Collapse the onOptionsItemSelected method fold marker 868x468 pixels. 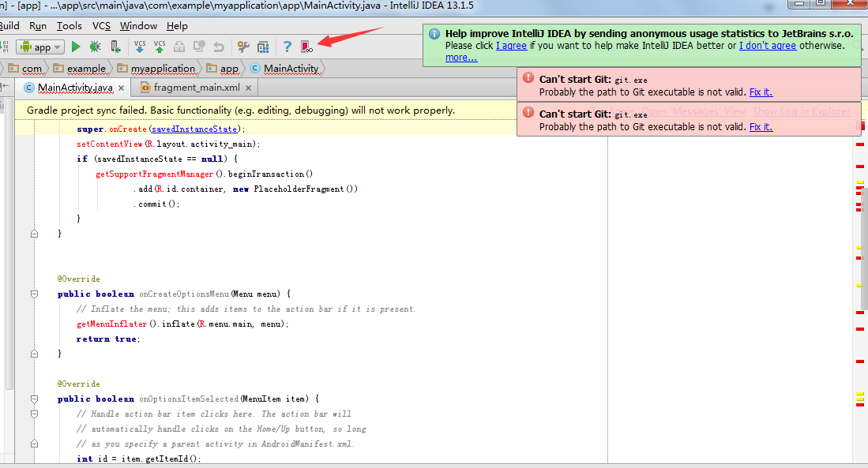click(34, 399)
